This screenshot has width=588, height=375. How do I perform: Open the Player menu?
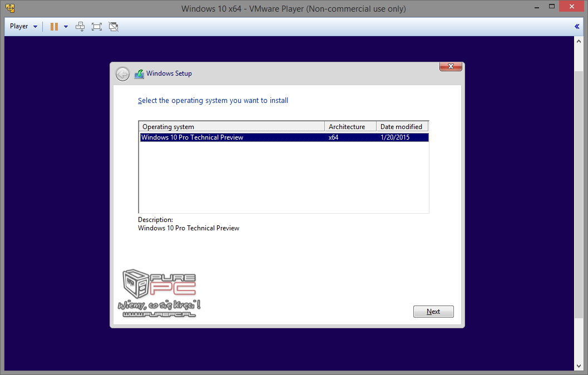[x=23, y=26]
